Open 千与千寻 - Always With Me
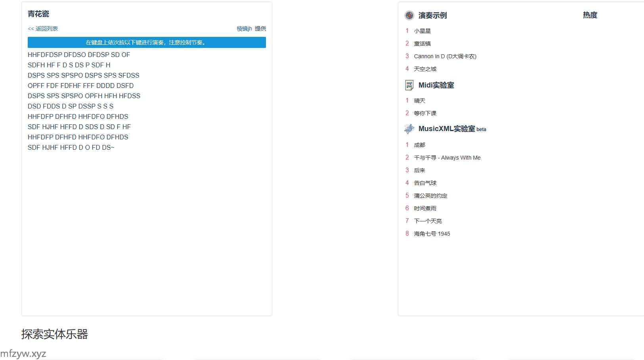The image size is (644, 360). click(x=447, y=158)
